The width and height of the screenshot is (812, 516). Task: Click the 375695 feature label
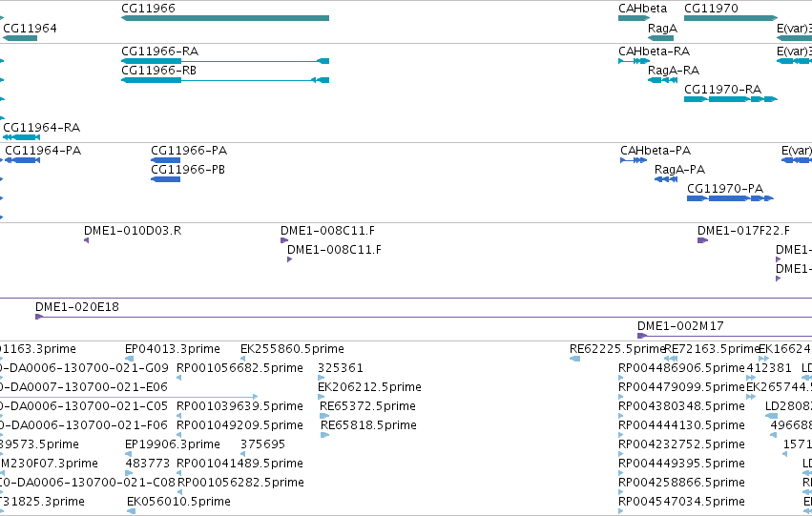pos(262,444)
